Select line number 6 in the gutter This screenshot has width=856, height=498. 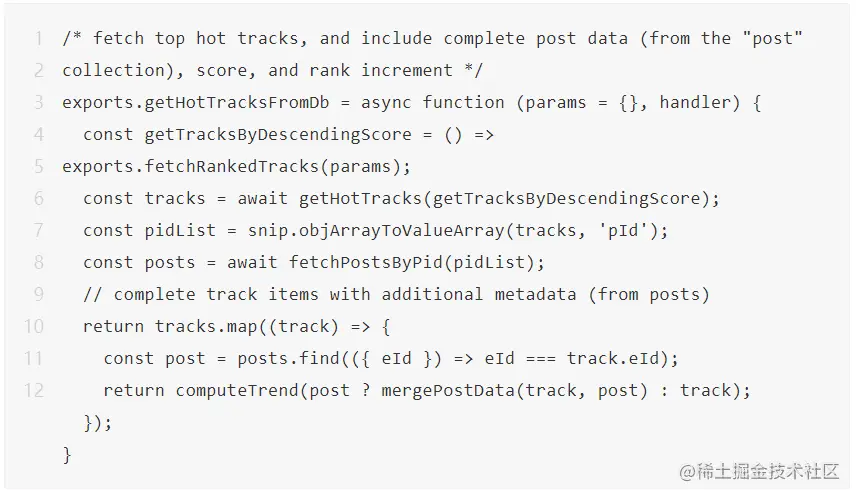38,198
